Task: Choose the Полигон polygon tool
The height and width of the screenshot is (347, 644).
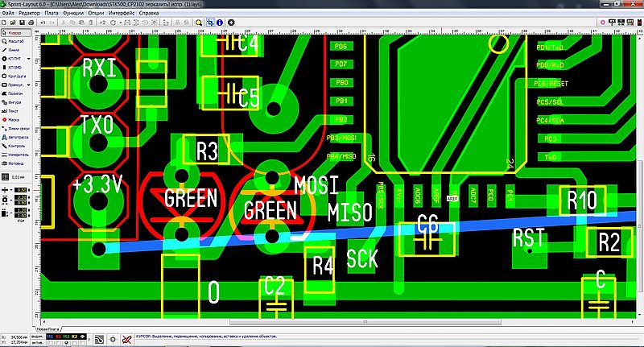Action: coord(16,93)
